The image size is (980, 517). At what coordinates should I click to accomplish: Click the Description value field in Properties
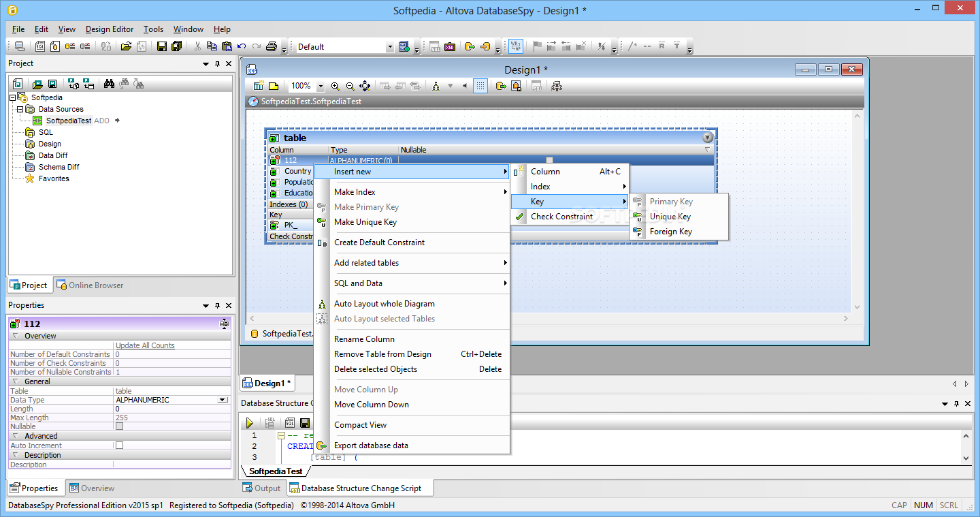173,465
